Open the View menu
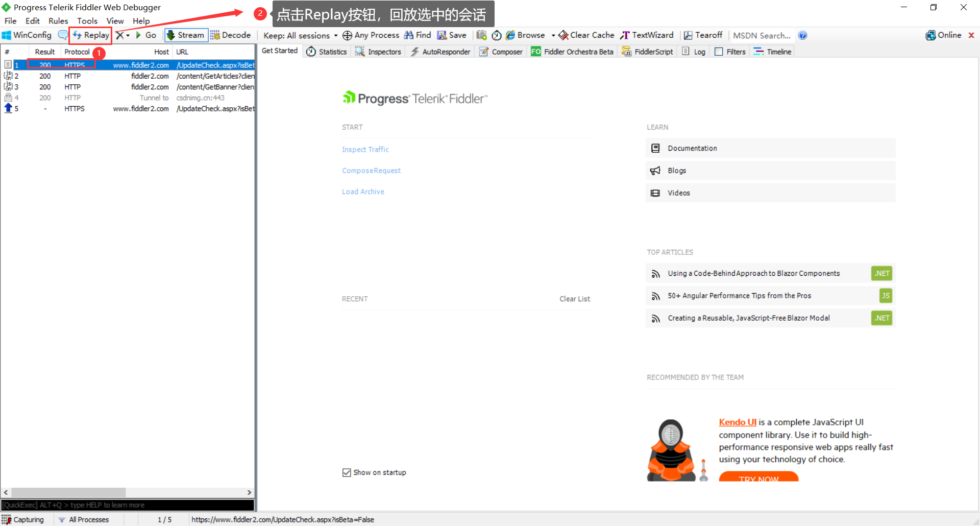Screen dimensions: 980x526 115,21
